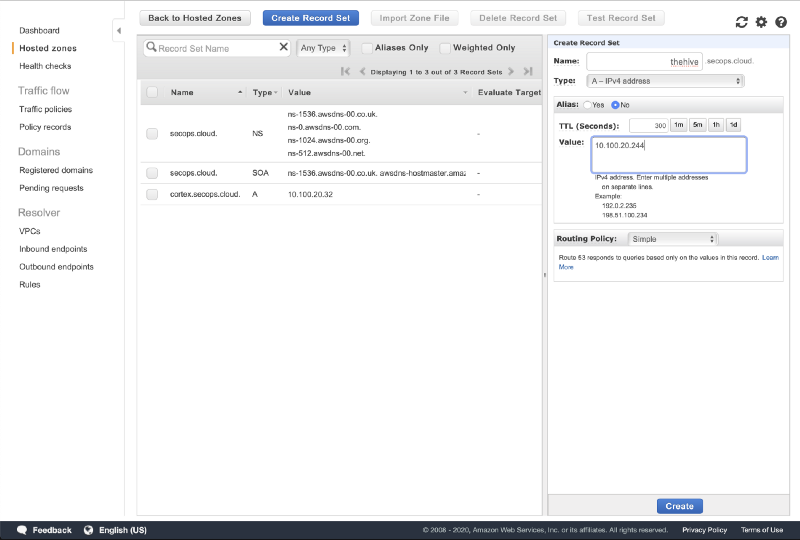This screenshot has height=540, width=800.
Task: Open the settings gear icon
Action: (761, 22)
